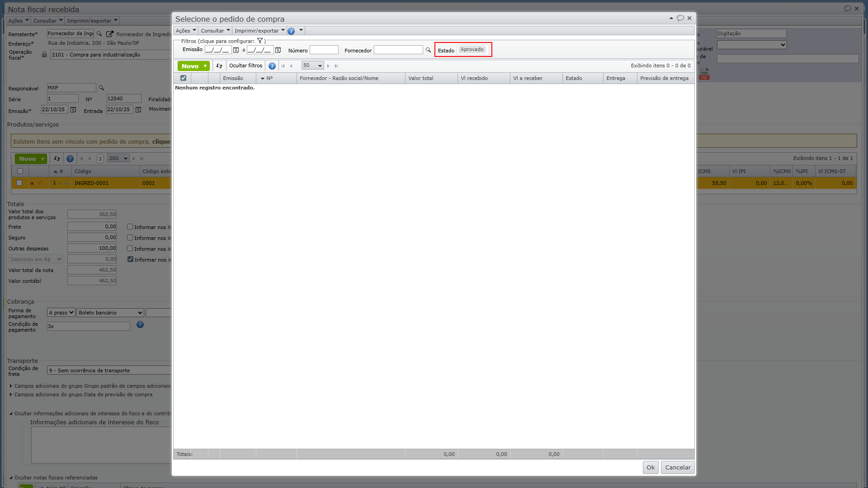Enable Informar nos itens for Seguro

tap(130, 238)
